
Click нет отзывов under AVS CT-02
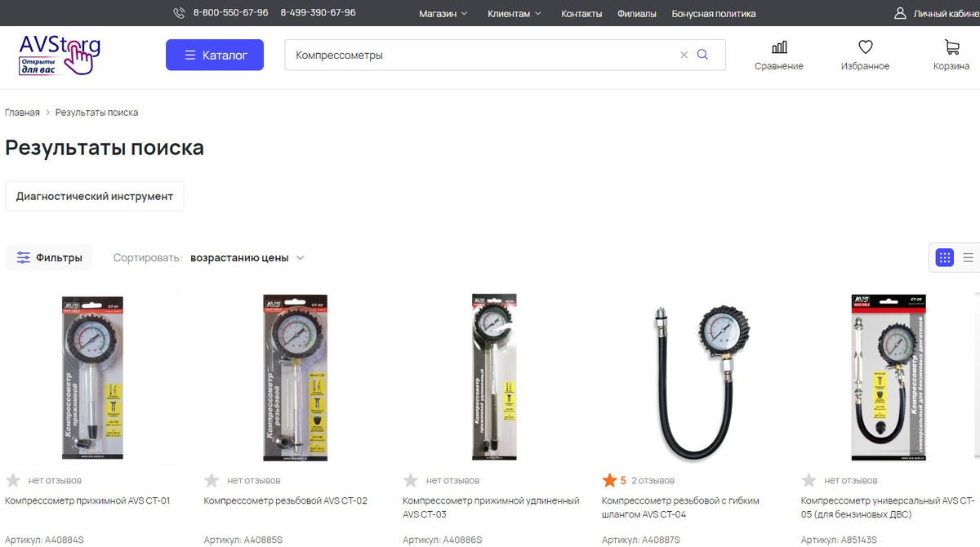[x=254, y=480]
